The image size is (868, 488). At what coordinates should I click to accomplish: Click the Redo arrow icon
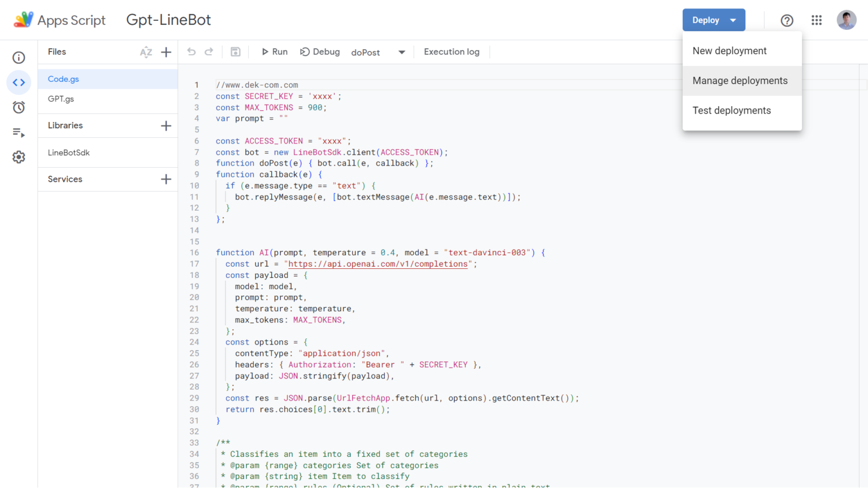click(209, 52)
